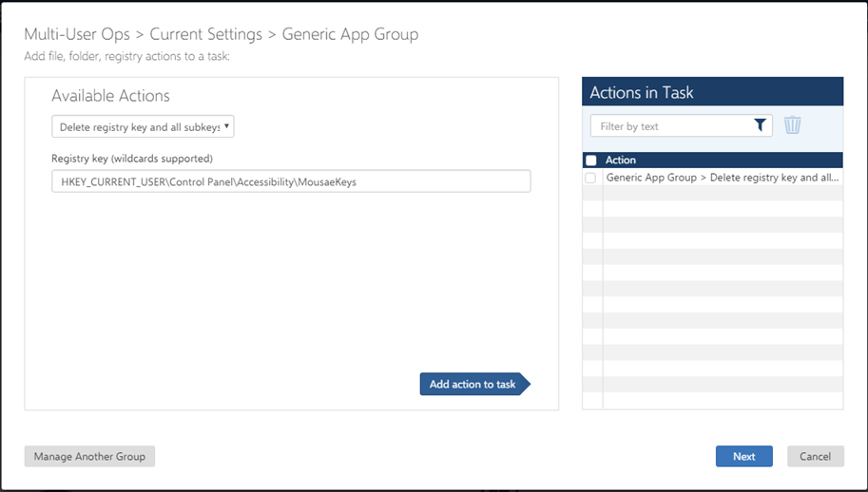Screen dimensions: 868x492
Task: Select the Delete registry key action row
Action: pyautogui.click(x=722, y=178)
